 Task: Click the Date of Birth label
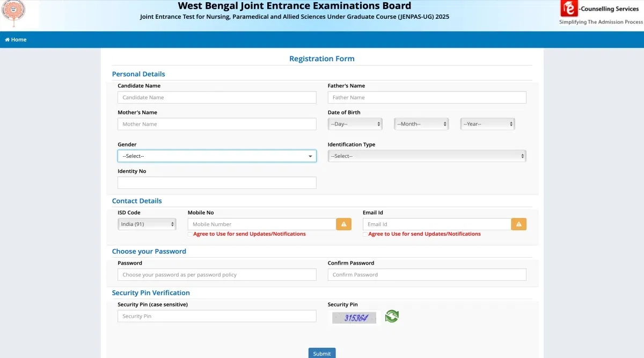coord(344,112)
